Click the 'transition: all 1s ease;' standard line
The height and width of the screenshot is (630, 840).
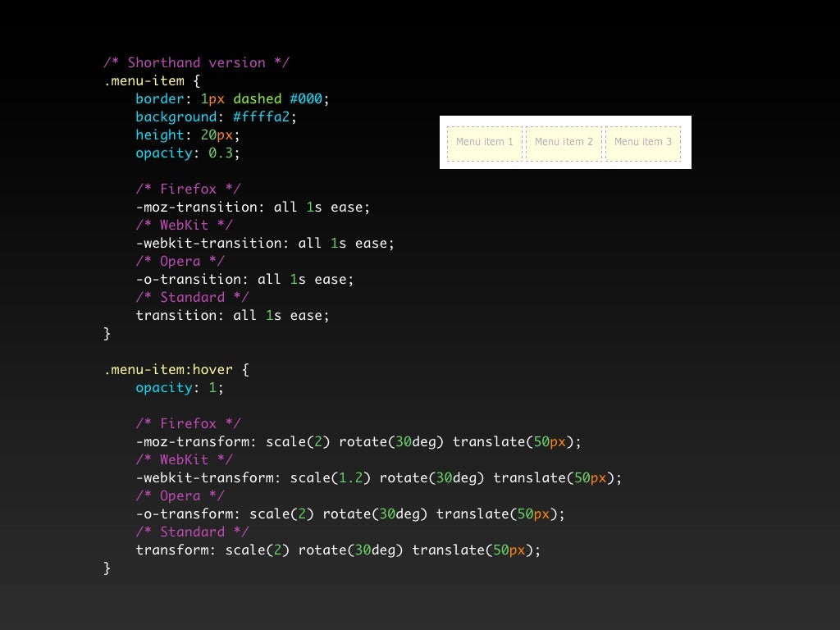[232, 316]
